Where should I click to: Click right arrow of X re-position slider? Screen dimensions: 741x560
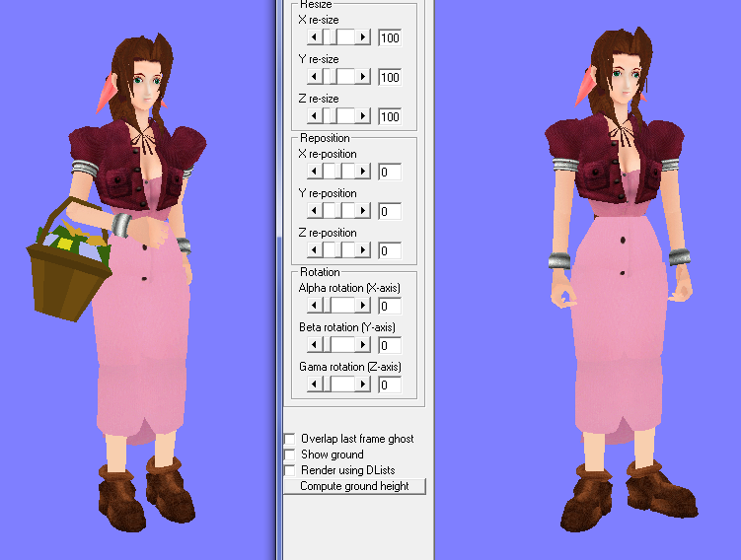click(x=362, y=171)
